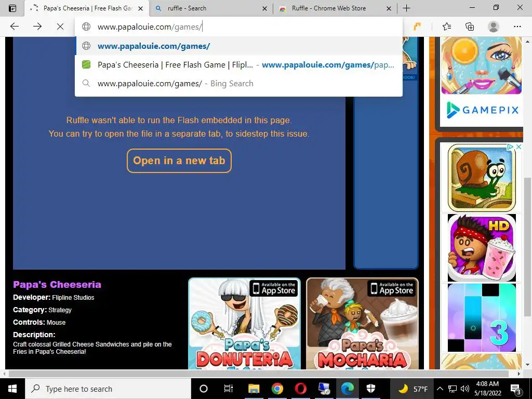Select the www.papalouie.com/games/ suggestion

click(238, 46)
